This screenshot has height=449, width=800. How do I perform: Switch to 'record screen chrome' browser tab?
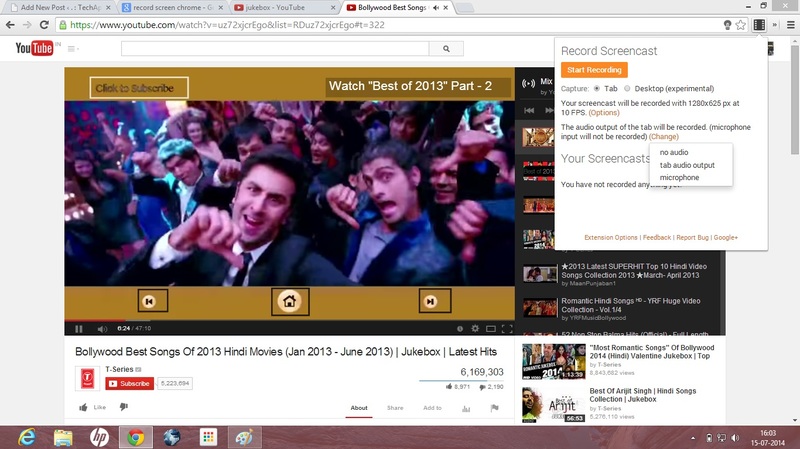click(172, 7)
